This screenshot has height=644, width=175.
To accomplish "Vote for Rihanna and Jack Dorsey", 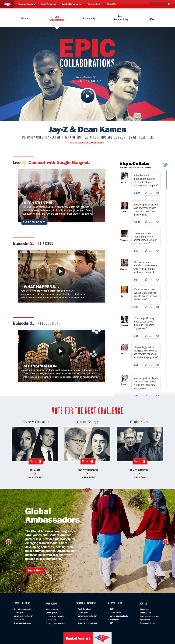I will [x=36, y=461].
